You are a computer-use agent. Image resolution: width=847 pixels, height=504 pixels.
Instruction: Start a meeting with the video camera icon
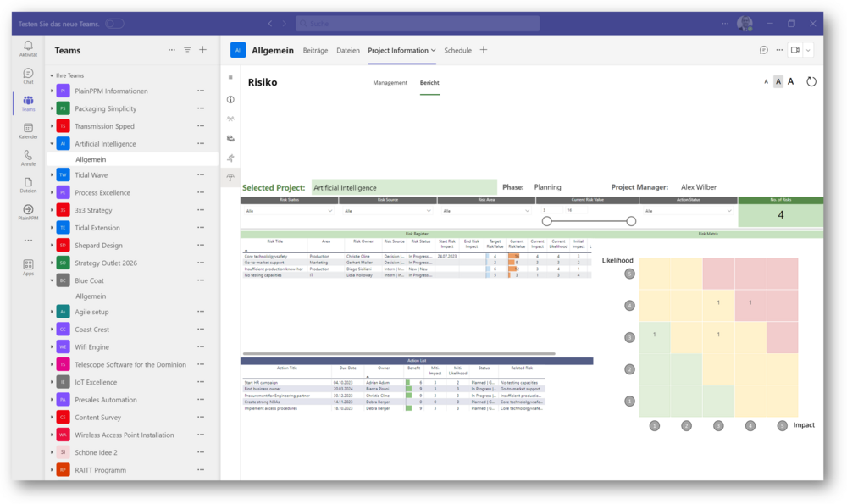(794, 50)
